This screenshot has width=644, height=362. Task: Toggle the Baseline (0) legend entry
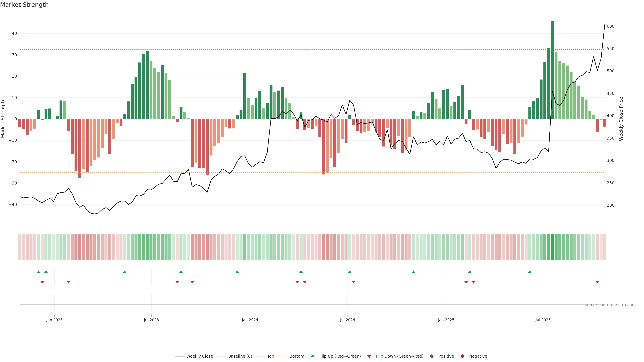click(240, 356)
